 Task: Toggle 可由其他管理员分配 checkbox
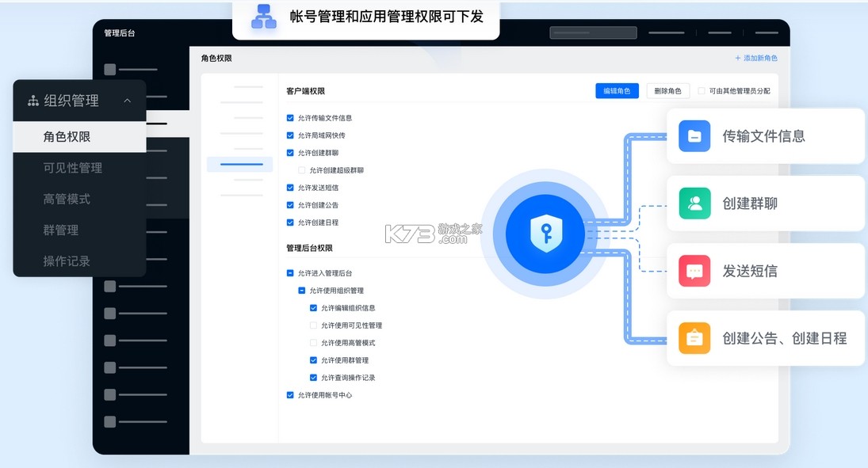click(702, 91)
